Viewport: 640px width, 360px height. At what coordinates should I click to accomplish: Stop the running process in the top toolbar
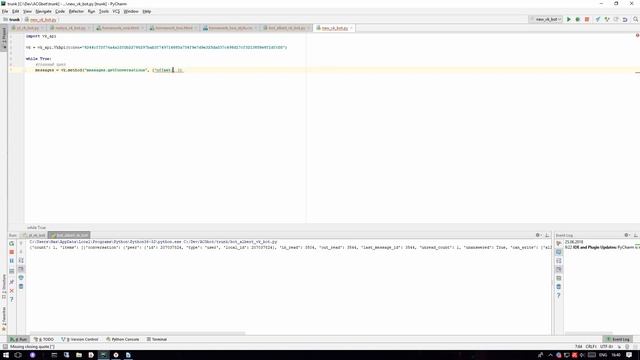click(x=587, y=19)
